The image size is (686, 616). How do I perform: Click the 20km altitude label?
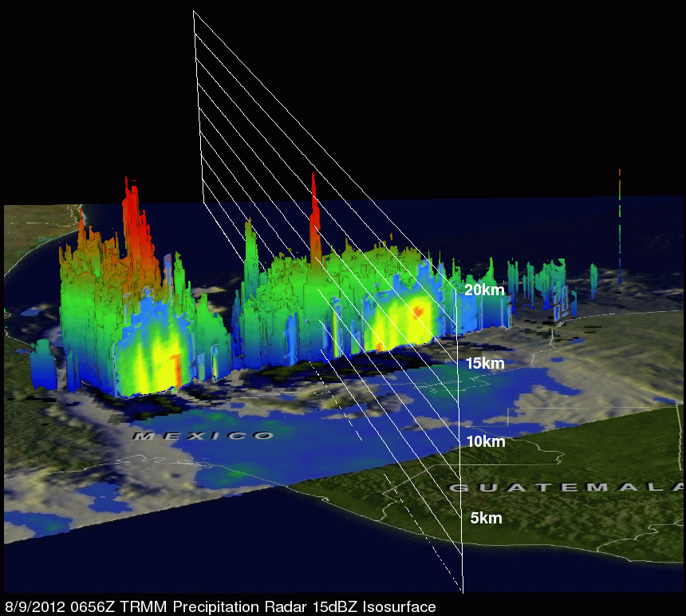tap(484, 290)
